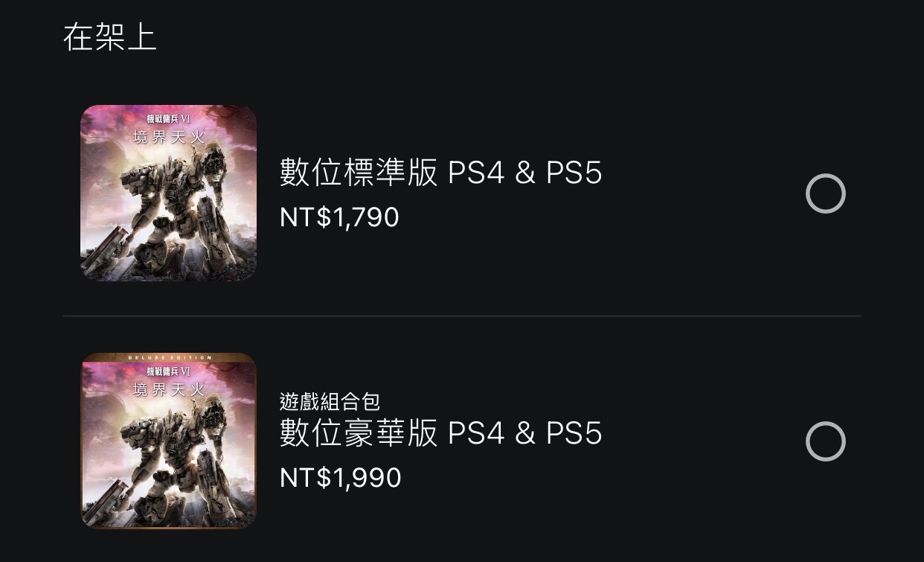The image size is (924, 562).
Task: Click the DELUXE EDITION banner on cover
Action: tap(170, 358)
